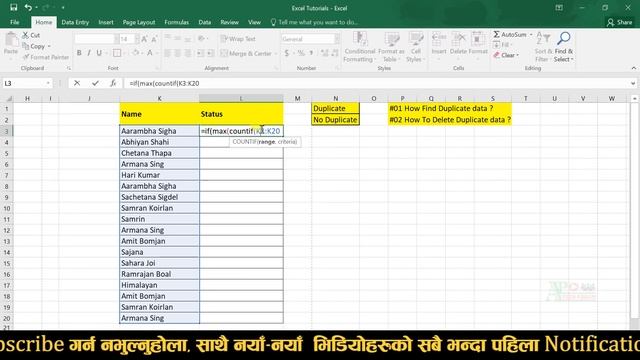Switch to the Insert tab
This screenshot has height=360, width=640.
[106, 22]
